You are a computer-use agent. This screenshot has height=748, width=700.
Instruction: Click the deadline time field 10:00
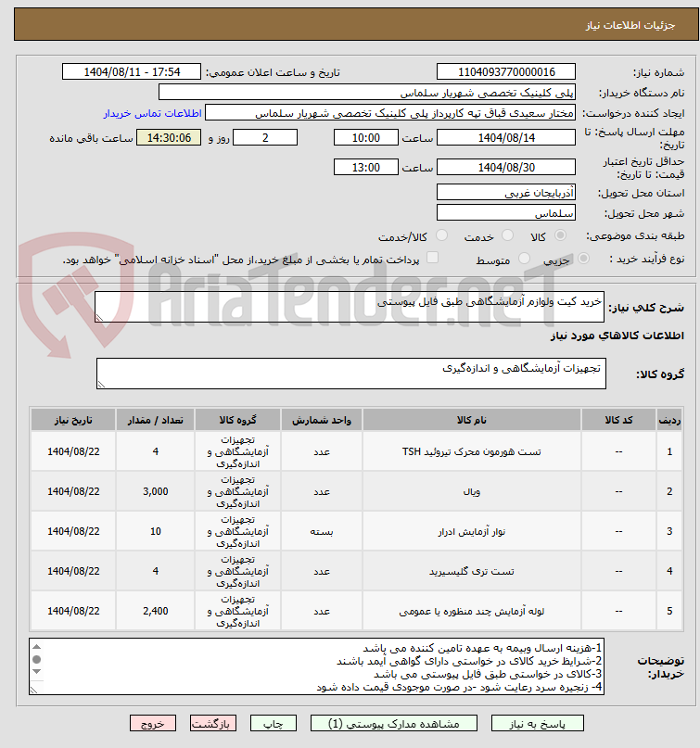coord(366,138)
